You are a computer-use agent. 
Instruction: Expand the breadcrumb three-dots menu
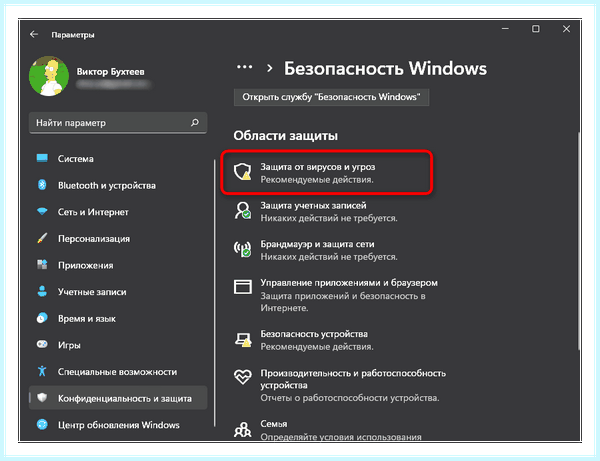tap(245, 67)
